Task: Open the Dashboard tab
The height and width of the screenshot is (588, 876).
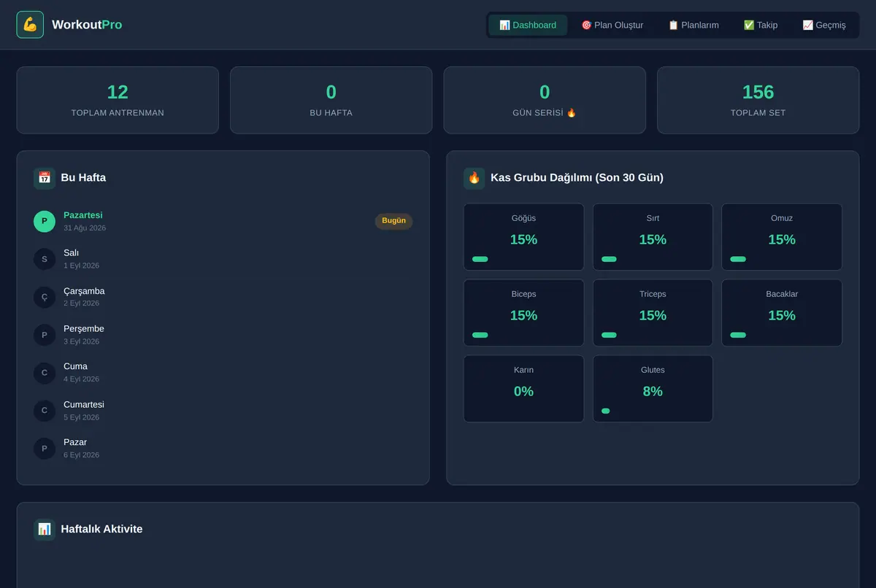Action: (528, 25)
